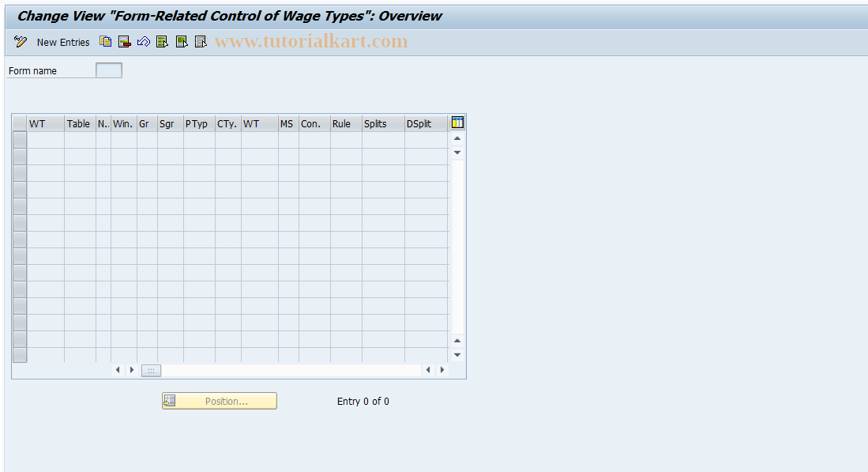The width and height of the screenshot is (868, 472).
Task: Select the Con. column header
Action: coord(314,123)
